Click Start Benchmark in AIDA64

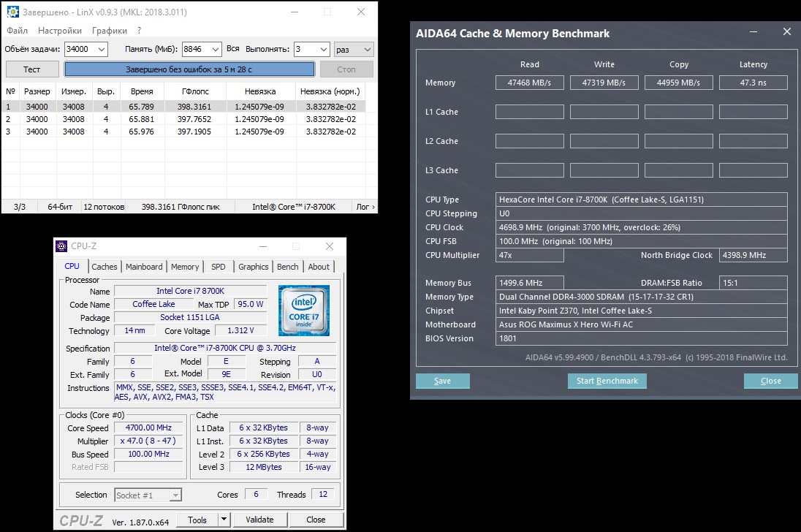(x=607, y=381)
